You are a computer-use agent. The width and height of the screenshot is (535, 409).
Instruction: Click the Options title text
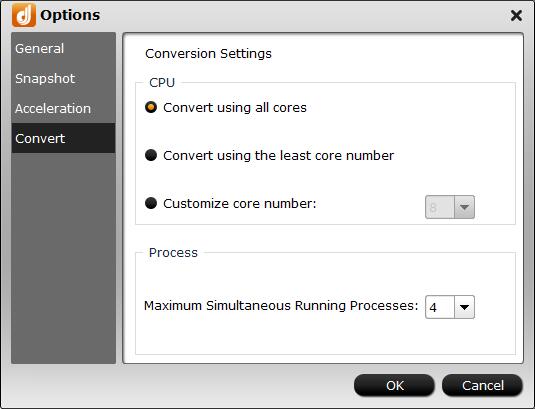pyautogui.click(x=70, y=15)
